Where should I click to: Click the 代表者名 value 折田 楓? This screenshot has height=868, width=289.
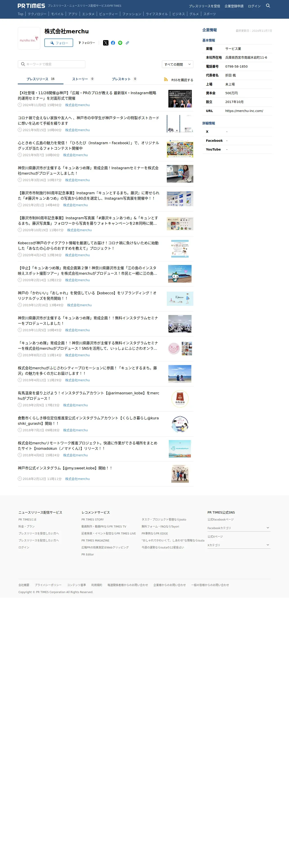coord(230,75)
